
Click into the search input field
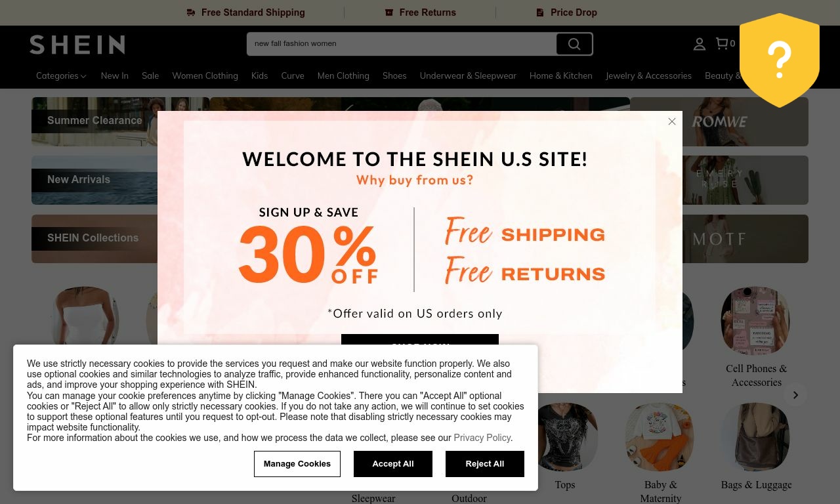(400, 44)
